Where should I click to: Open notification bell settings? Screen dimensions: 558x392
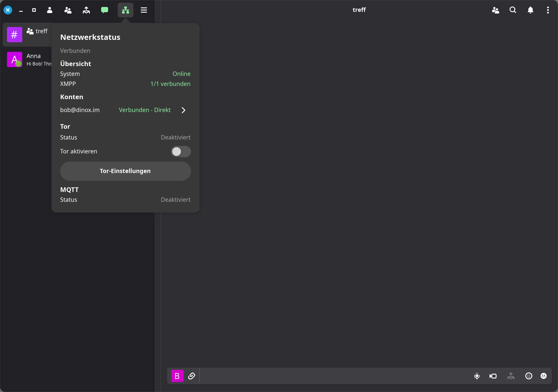(x=531, y=10)
